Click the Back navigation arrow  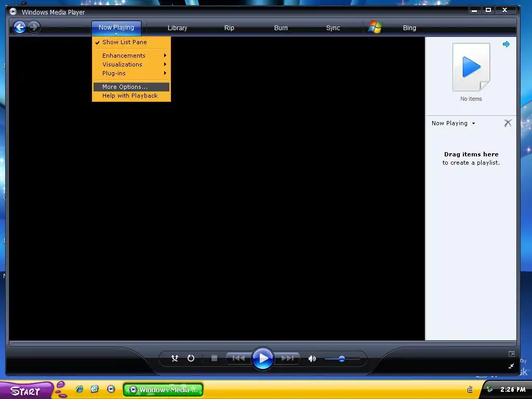pos(19,27)
